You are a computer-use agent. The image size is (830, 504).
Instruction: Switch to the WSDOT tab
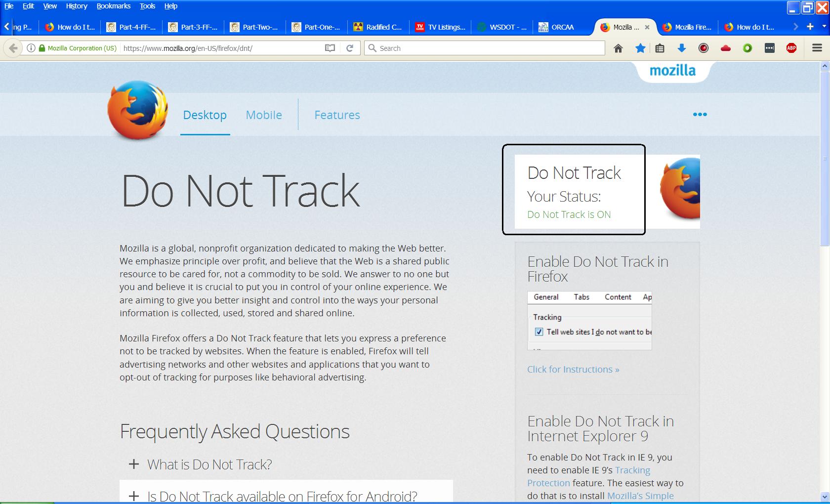502,27
